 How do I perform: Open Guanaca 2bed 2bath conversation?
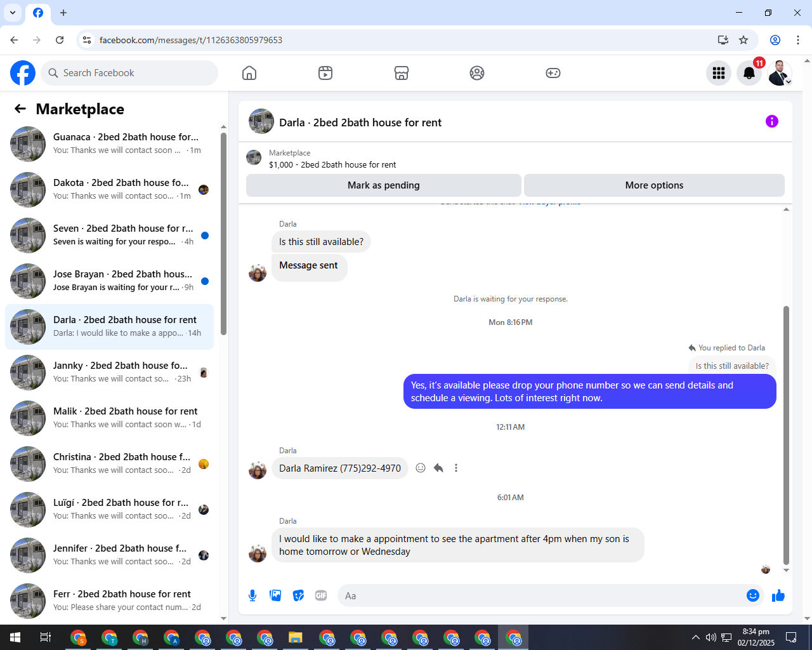point(109,144)
